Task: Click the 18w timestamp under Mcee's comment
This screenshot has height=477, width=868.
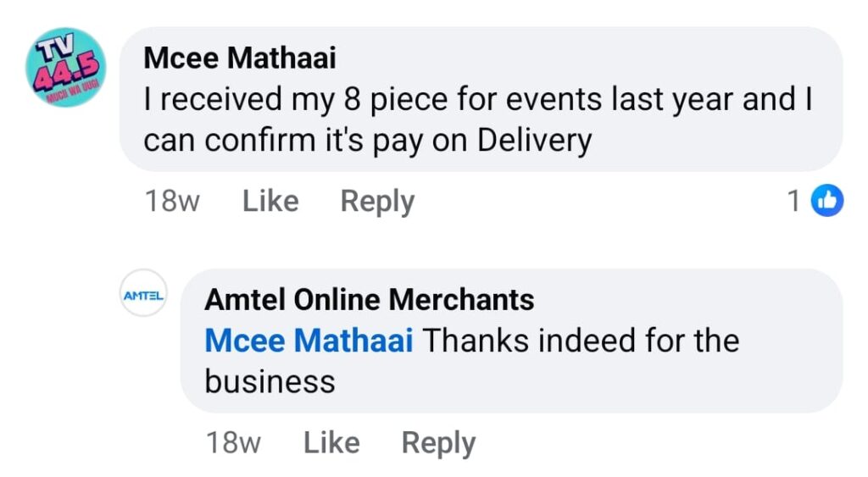Action: [x=172, y=202]
